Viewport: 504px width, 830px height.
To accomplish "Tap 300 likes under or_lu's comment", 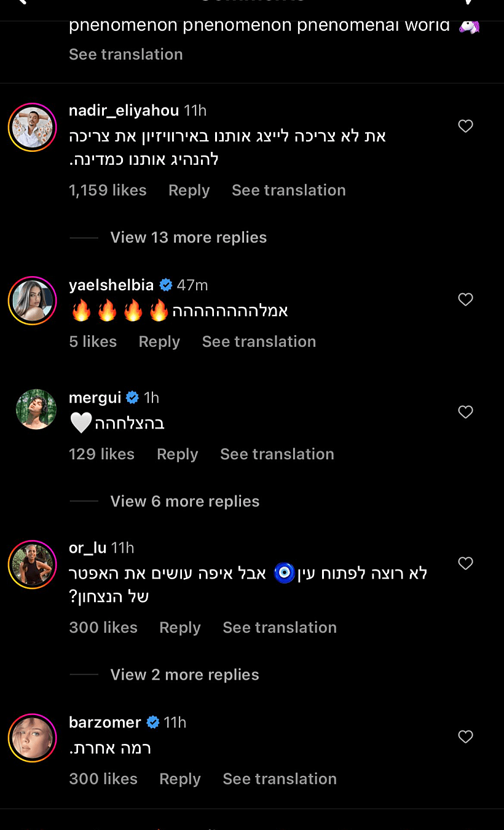I will pyautogui.click(x=103, y=627).
